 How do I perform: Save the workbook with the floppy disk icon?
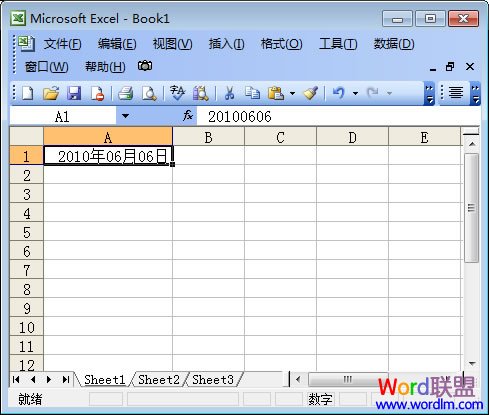click(x=74, y=93)
